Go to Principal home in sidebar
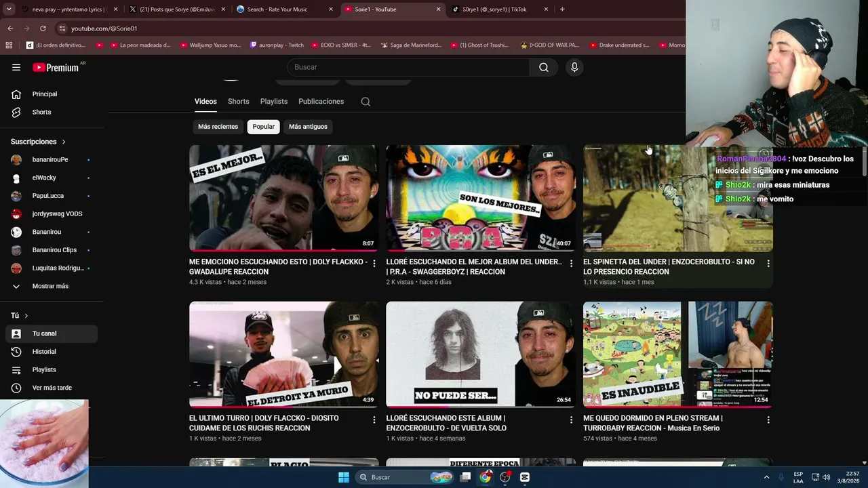Screen dimensions: 868x488 tap(52, 94)
